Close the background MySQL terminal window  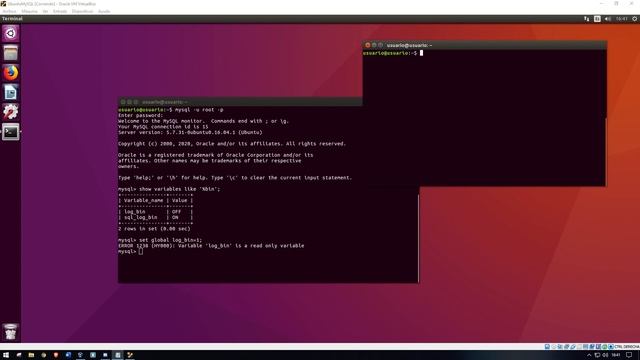pos(123,102)
